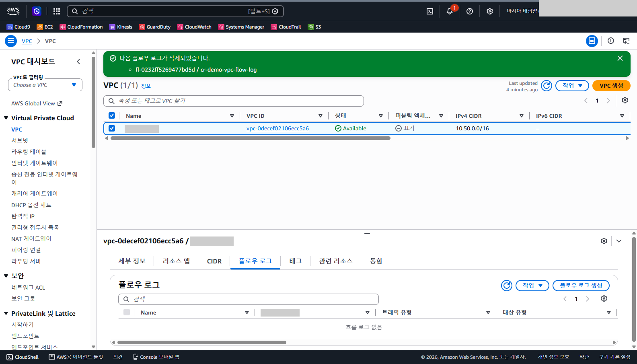637x364 pixels.
Task: Open the tutorials panel icon
Action: pyautogui.click(x=626, y=41)
